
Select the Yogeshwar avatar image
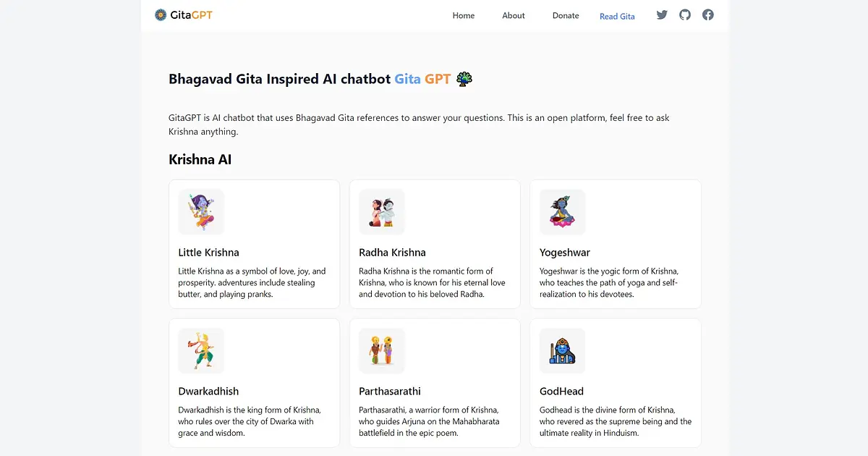point(562,212)
